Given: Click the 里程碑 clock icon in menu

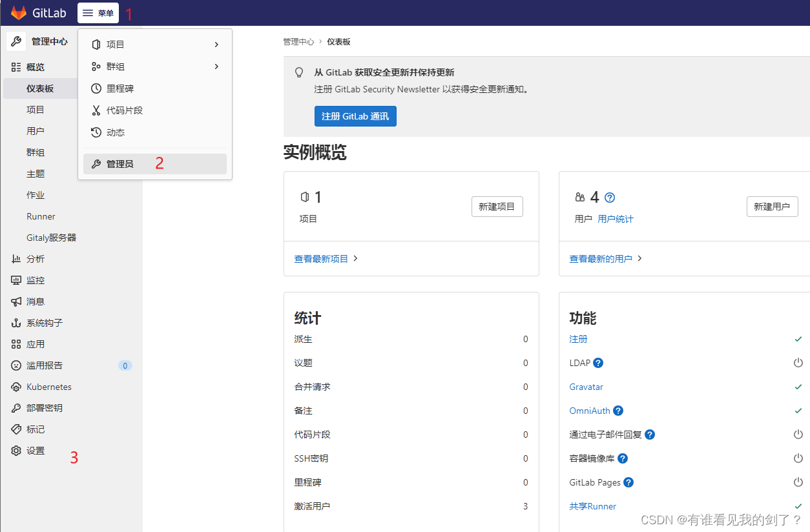Looking at the screenshot, I should [x=96, y=88].
